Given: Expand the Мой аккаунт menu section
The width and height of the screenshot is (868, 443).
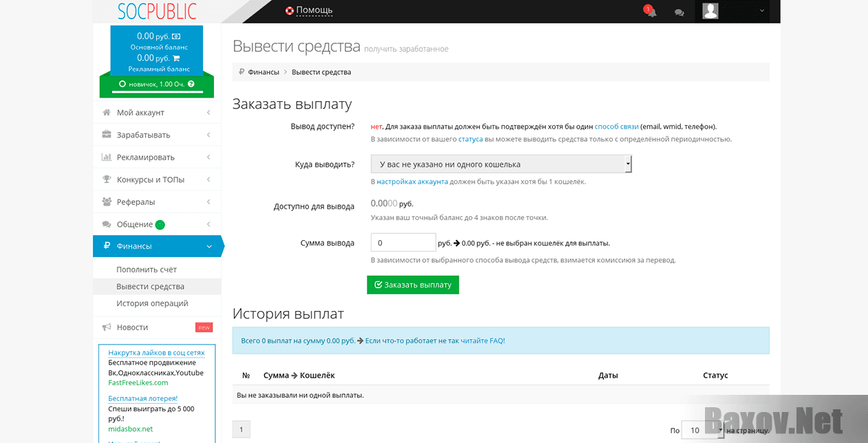Looking at the screenshot, I should coord(157,113).
